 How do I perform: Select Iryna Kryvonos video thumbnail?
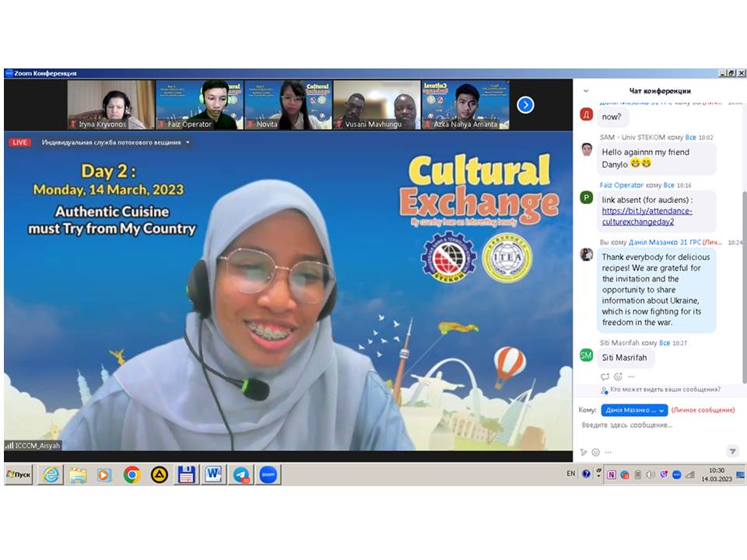tap(110, 105)
